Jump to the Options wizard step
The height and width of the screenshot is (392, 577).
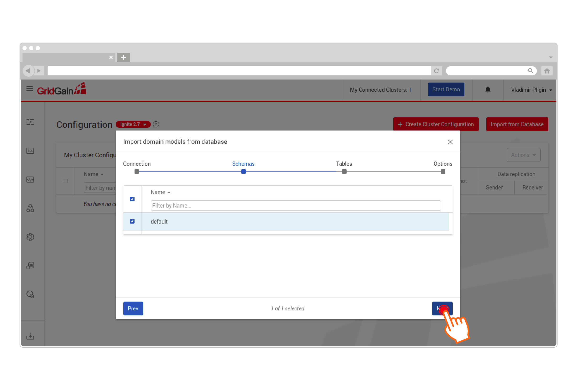coord(443,164)
